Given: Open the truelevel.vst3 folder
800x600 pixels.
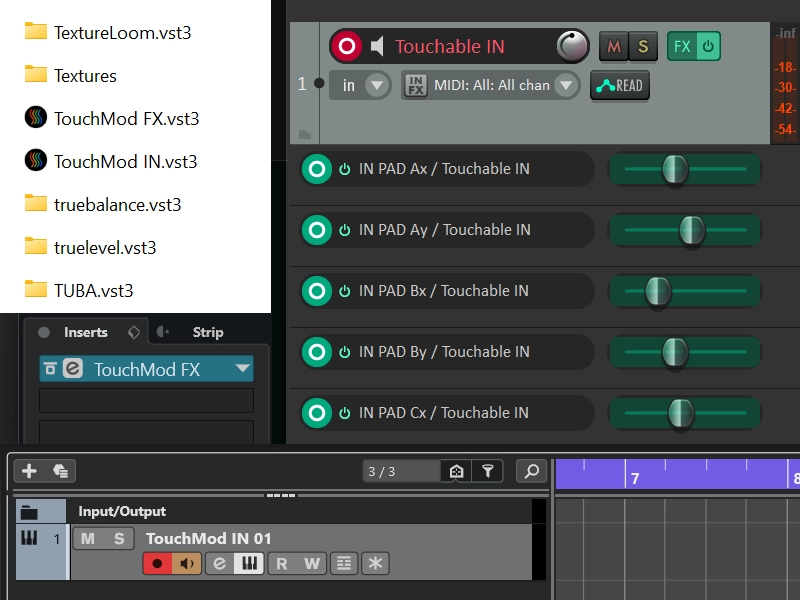Looking at the screenshot, I should (x=90, y=247).
